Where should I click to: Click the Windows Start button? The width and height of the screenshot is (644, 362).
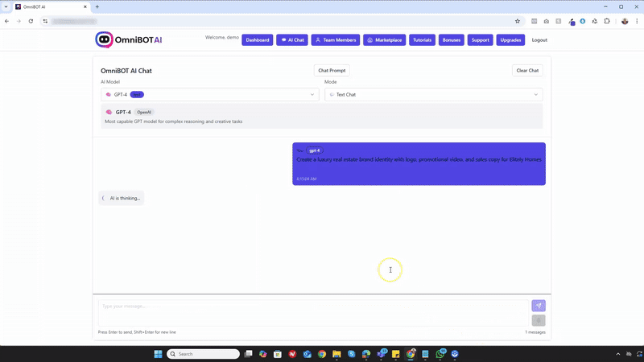coord(158,354)
